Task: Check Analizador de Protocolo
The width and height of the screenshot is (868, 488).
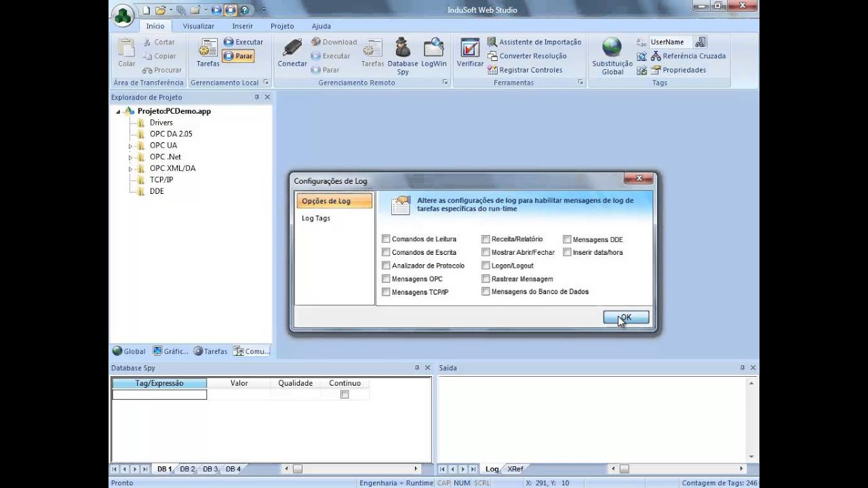Action: pyautogui.click(x=386, y=266)
